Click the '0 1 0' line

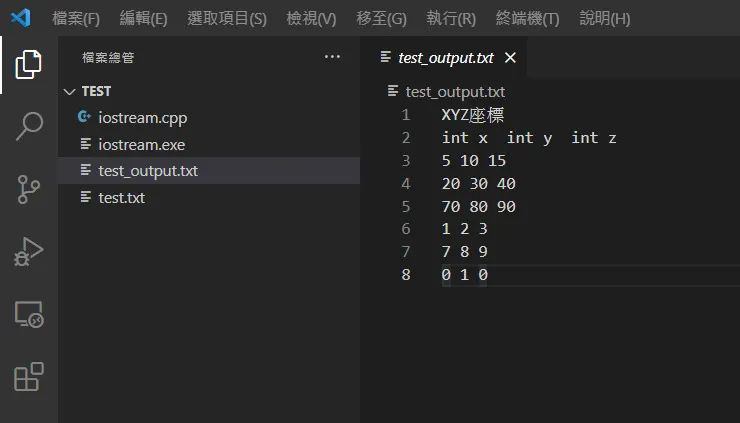[x=464, y=274]
